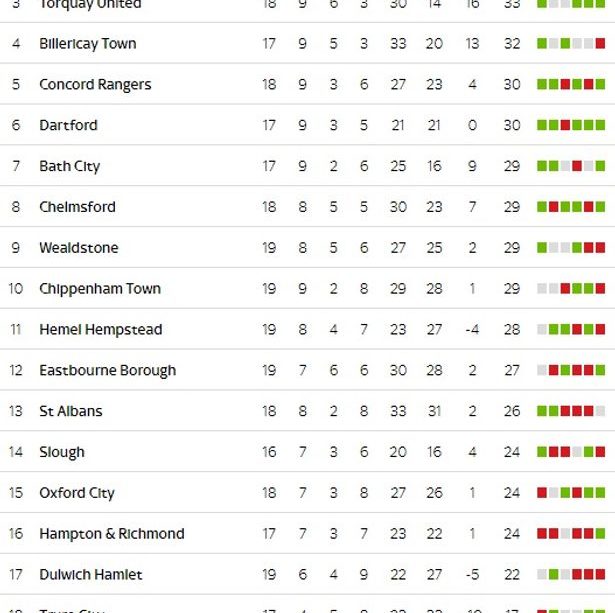The height and width of the screenshot is (613, 615).
Task: Select Dartford in the league table
Action: [68, 126]
